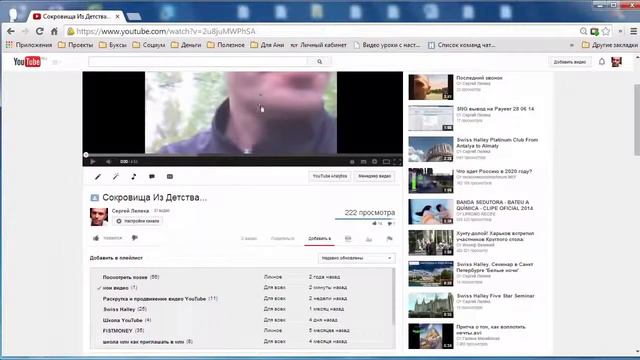This screenshot has height=360, width=640.
Task: Click the page vertical scrollbar
Action: [637, 120]
